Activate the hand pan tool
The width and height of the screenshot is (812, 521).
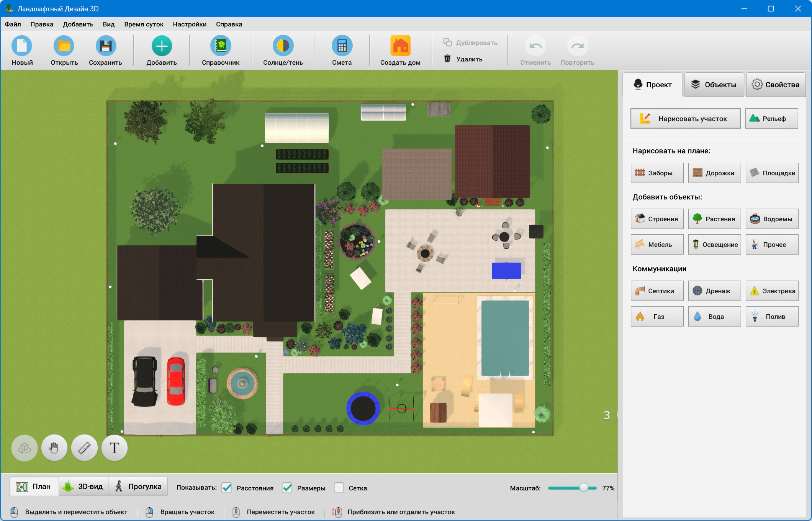[54, 448]
